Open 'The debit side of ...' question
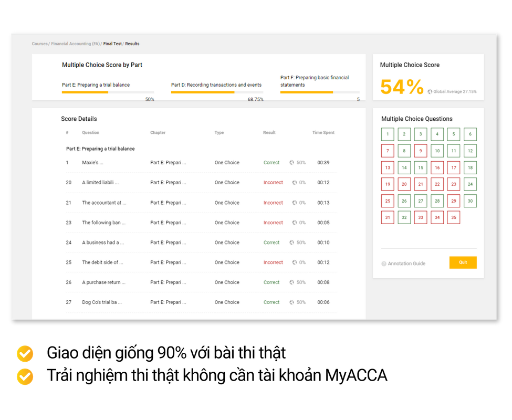Screen dimensions: 512x420 click(201, 262)
